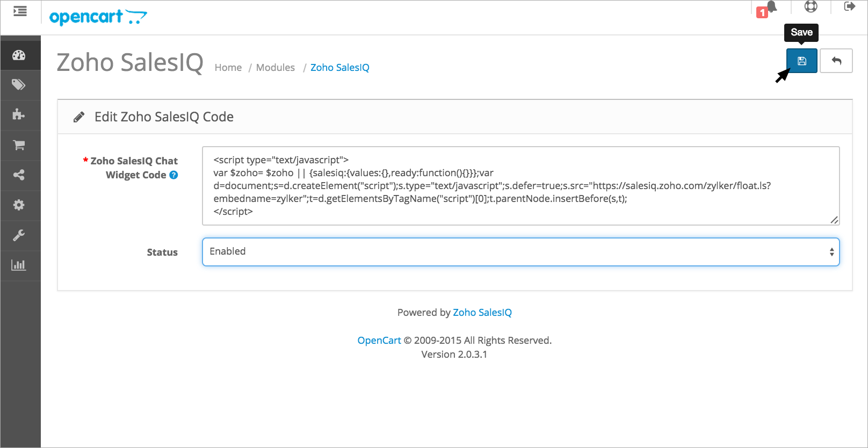This screenshot has height=448, width=868.
Task: Open Reports bar chart icon in sidebar
Action: (19, 265)
